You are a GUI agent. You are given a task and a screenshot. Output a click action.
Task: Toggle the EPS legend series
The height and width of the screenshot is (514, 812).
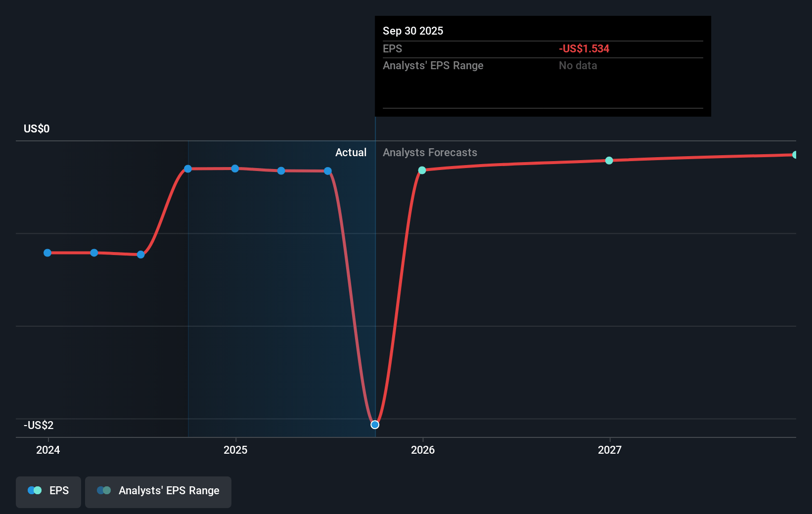pos(48,491)
